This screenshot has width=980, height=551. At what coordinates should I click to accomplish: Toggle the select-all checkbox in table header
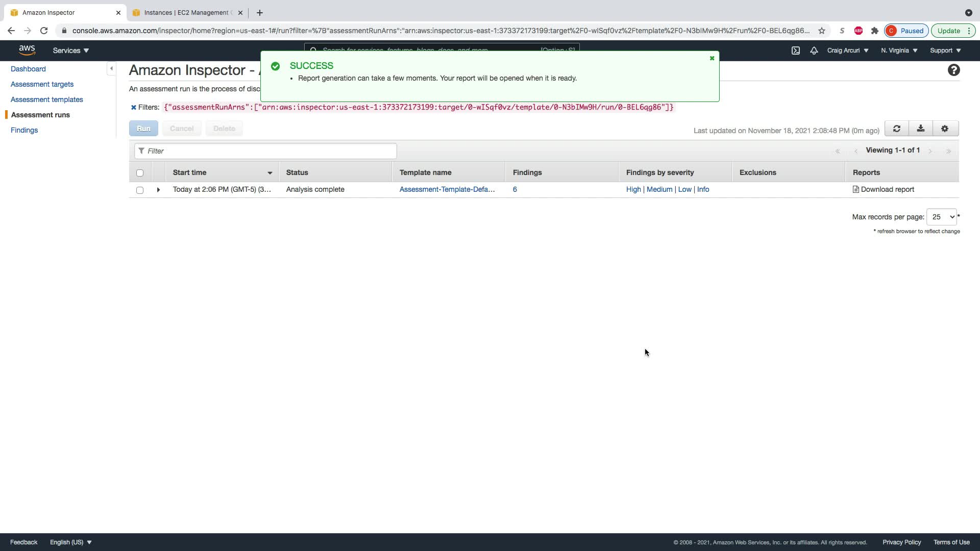140,173
